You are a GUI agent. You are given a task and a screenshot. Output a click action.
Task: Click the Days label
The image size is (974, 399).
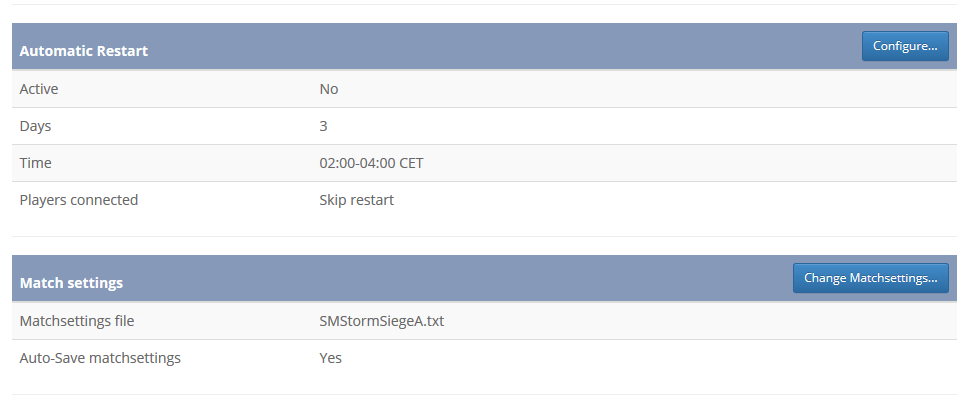(35, 126)
